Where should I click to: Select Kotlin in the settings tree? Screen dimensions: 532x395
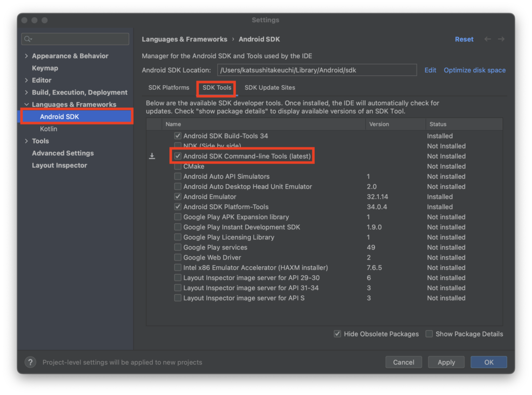49,129
